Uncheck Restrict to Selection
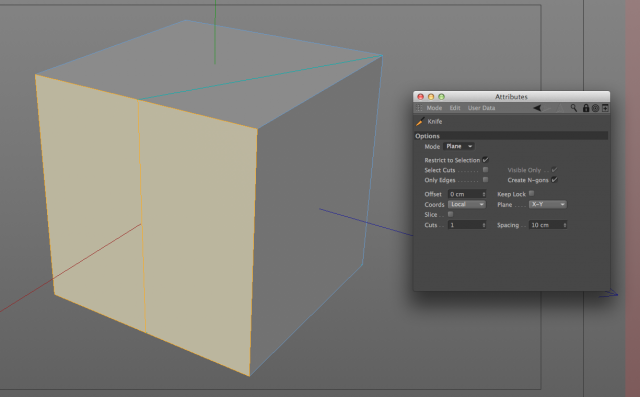 [x=485, y=160]
